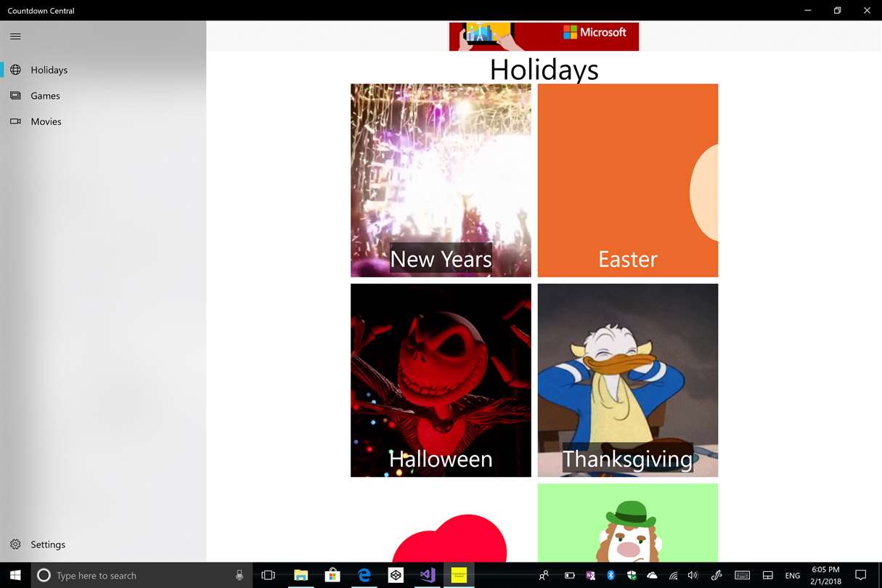Click the Movies camera icon
Image resolution: width=882 pixels, height=588 pixels.
pyautogui.click(x=15, y=121)
